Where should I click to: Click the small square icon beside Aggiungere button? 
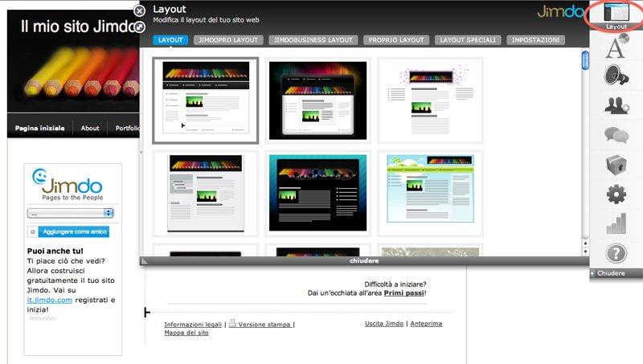pos(33,231)
